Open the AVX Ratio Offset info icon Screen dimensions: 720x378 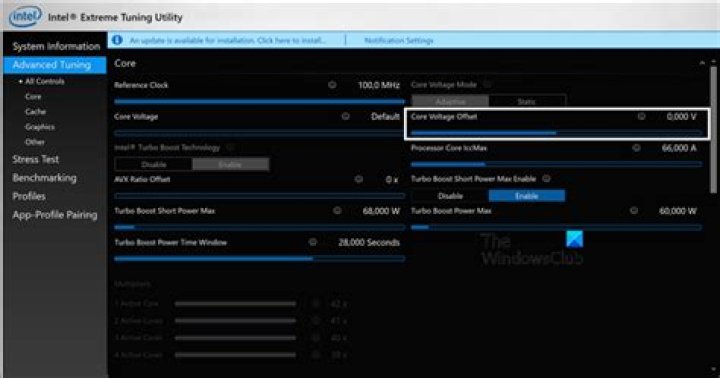(359, 179)
